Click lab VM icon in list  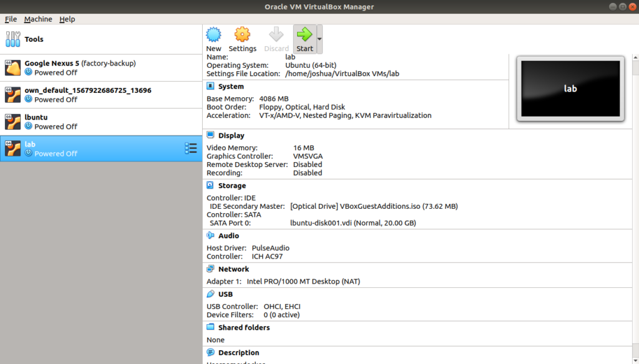point(12,148)
